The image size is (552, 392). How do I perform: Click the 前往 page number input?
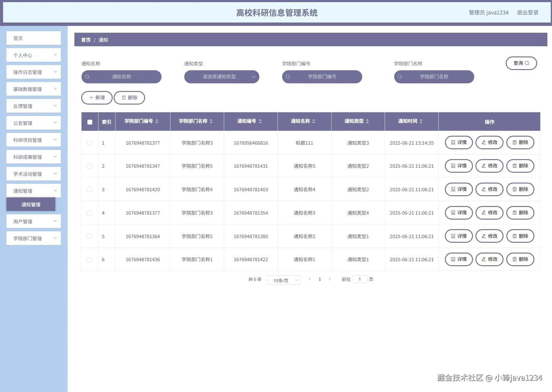coord(360,279)
